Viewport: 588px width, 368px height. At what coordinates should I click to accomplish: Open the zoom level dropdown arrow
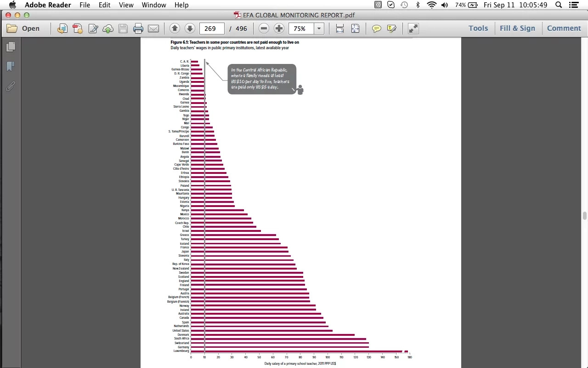319,29
